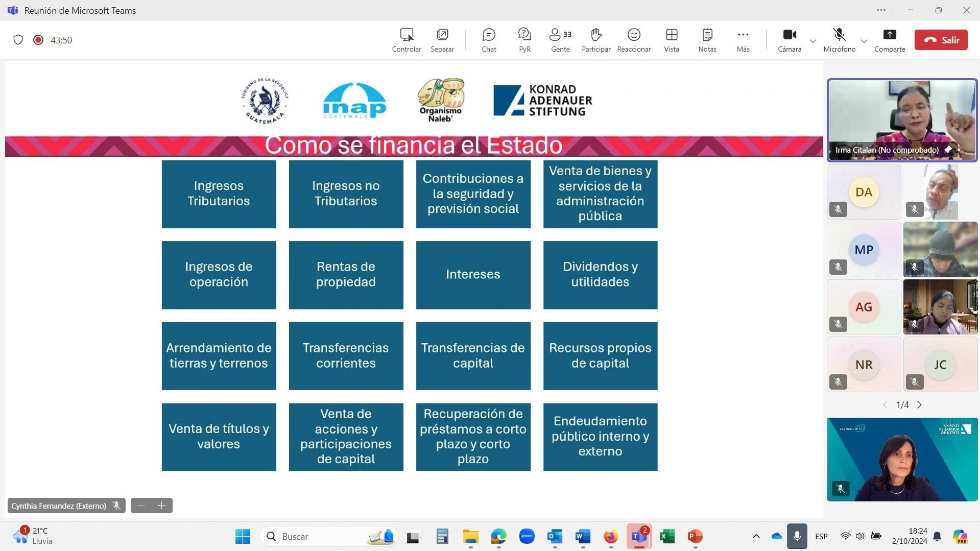
Task: Open meeting Notas
Action: click(x=707, y=40)
